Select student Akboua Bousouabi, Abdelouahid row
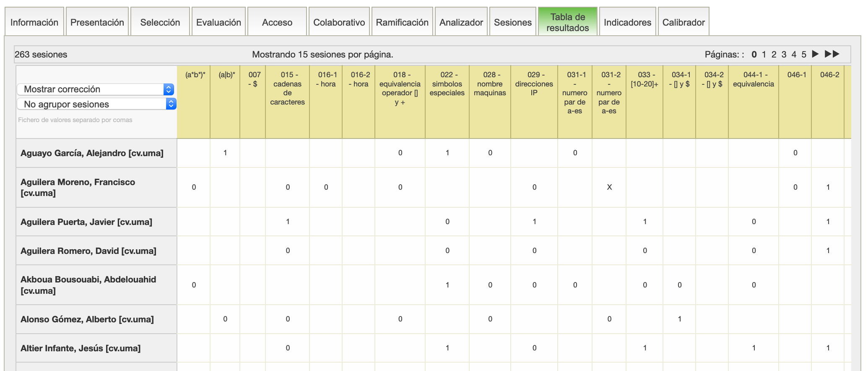Screen dimensions: 868x371 pyautogui.click(x=88, y=285)
